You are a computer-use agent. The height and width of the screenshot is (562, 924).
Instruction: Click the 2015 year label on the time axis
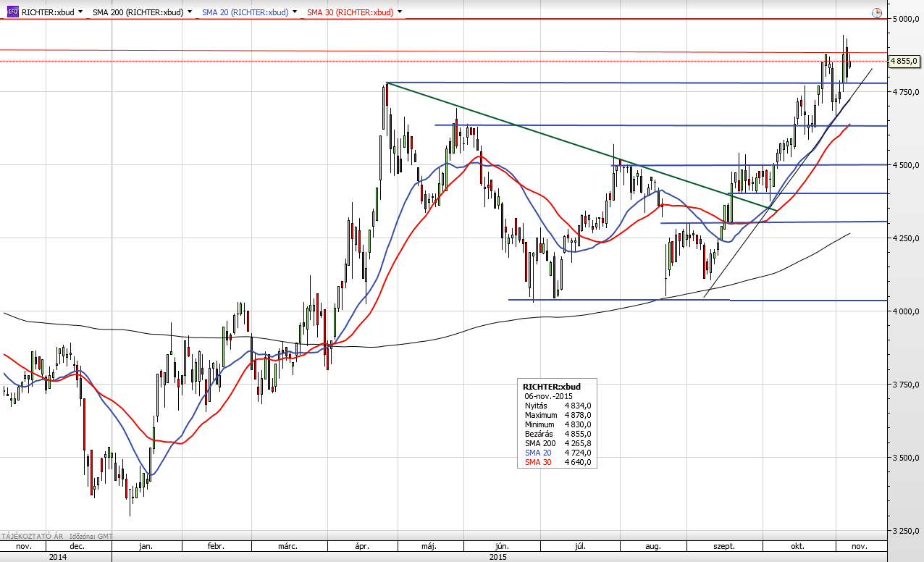pyautogui.click(x=498, y=557)
